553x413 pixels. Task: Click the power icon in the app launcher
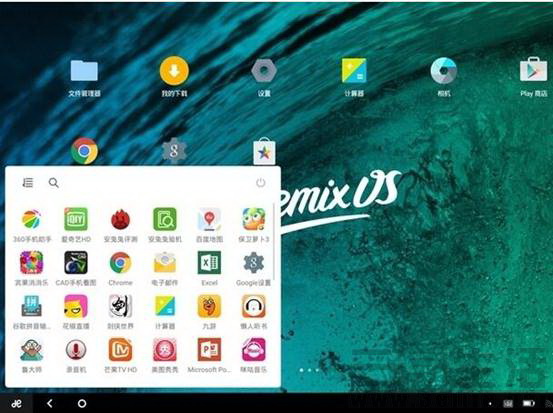[x=261, y=183]
